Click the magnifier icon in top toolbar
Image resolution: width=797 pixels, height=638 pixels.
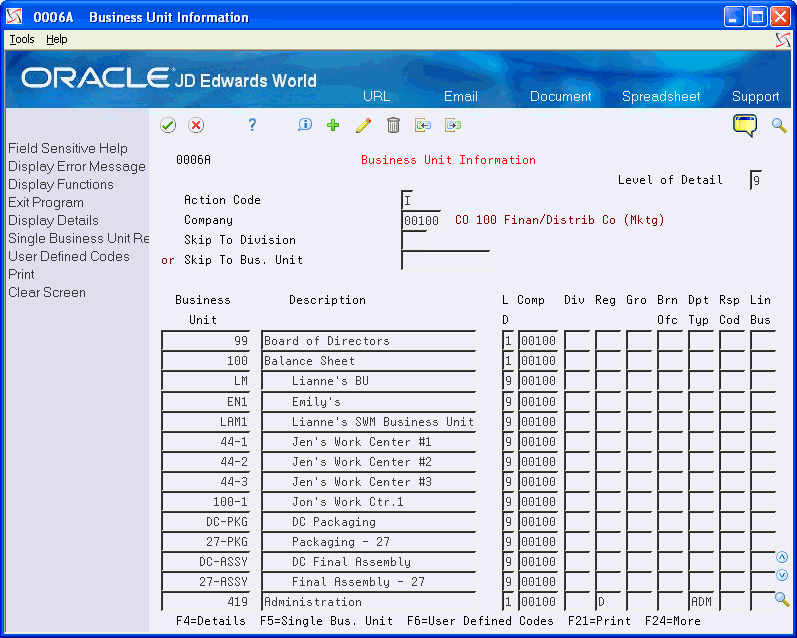tap(779, 125)
